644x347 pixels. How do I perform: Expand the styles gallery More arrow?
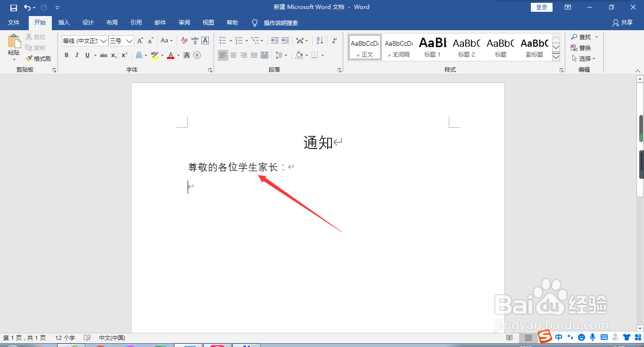click(556, 57)
